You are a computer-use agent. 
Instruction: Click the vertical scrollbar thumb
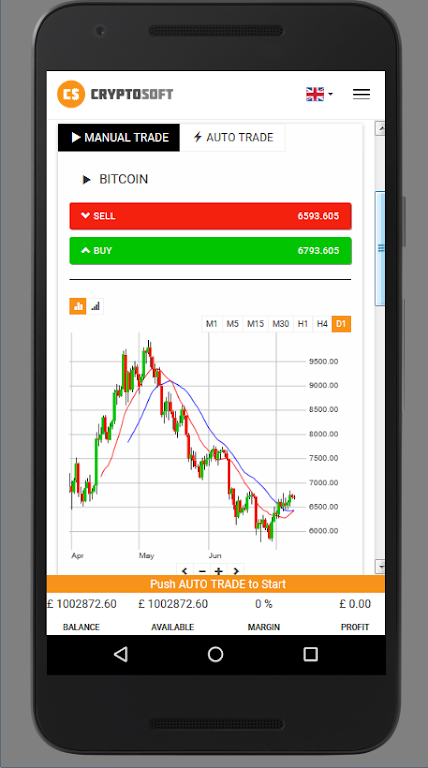pyautogui.click(x=380, y=248)
